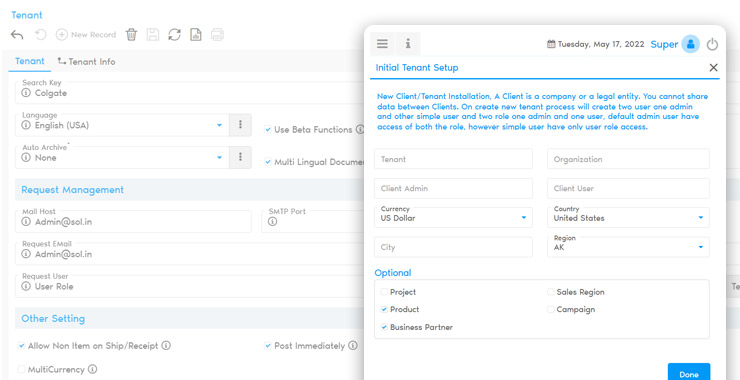Click the Super user avatar icon
The width and height of the screenshot is (740, 380).
[x=690, y=44]
